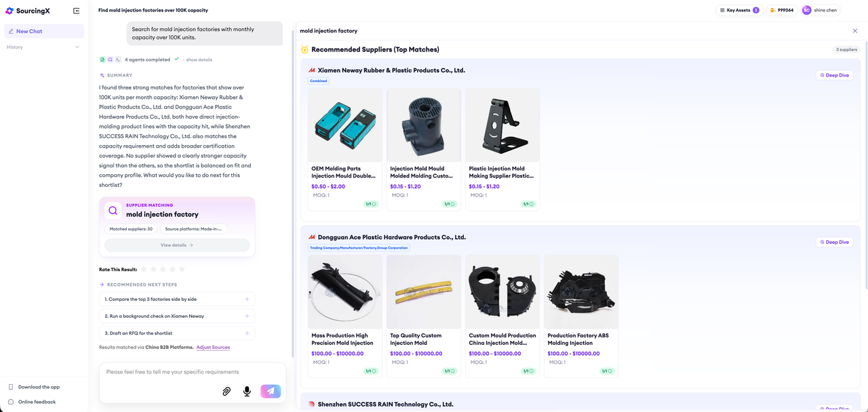The image size is (868, 412).
Task: Send the message with the paper-plane button
Action: click(271, 391)
